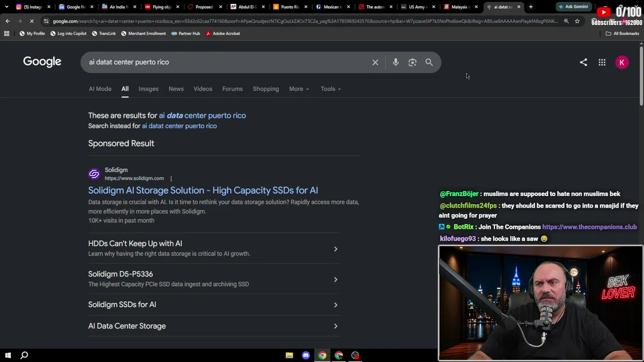Open the TransLink bookmark

tap(104, 33)
